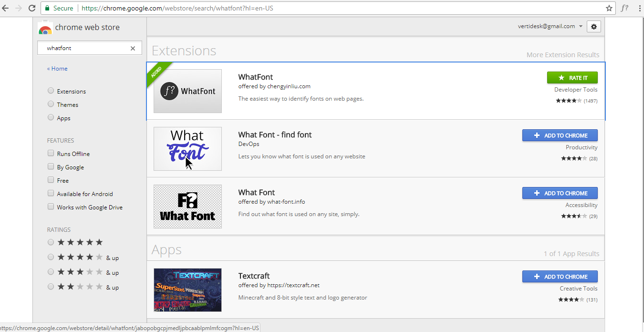
Task: Select the Themes radio button
Action: coord(51,104)
